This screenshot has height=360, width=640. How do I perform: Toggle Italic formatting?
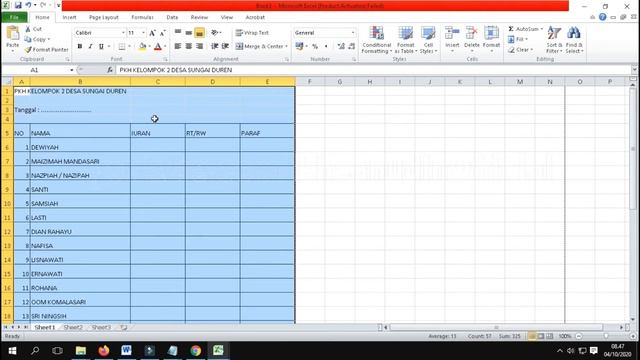tap(90, 47)
